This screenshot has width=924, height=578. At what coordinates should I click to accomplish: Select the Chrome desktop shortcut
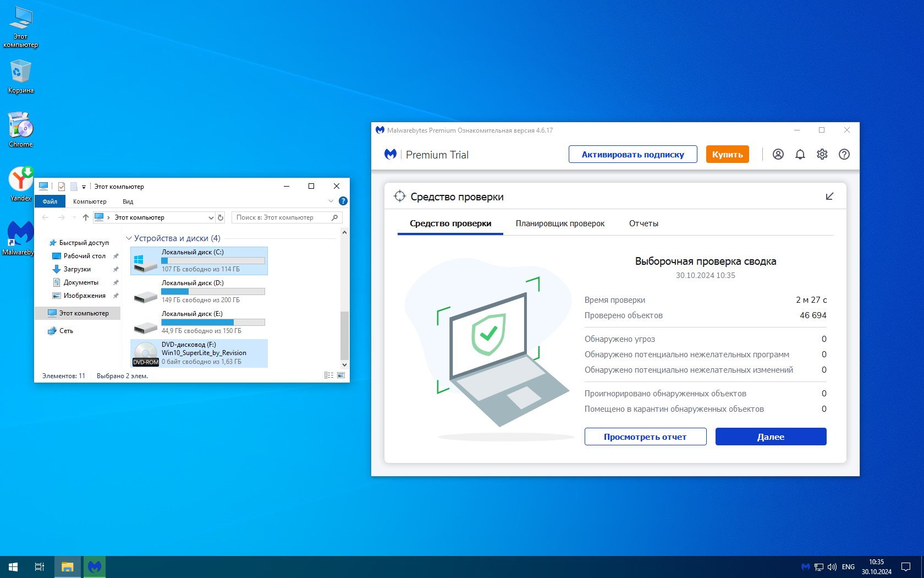(x=21, y=130)
